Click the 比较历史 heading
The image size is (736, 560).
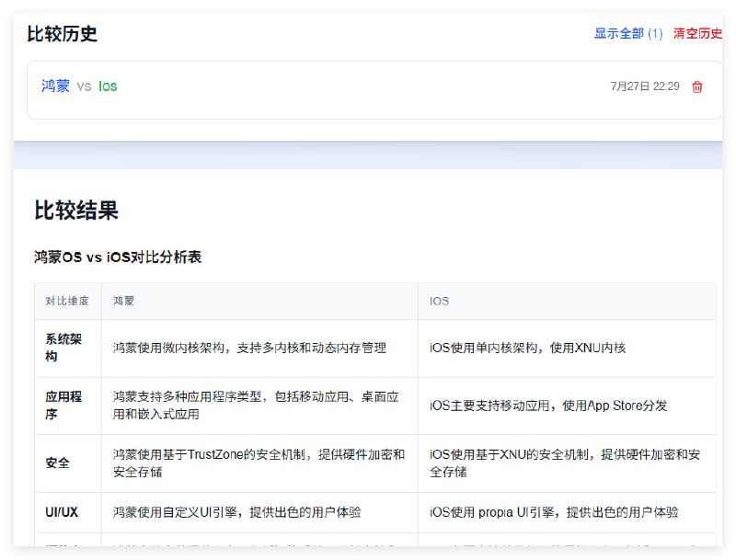tap(62, 34)
